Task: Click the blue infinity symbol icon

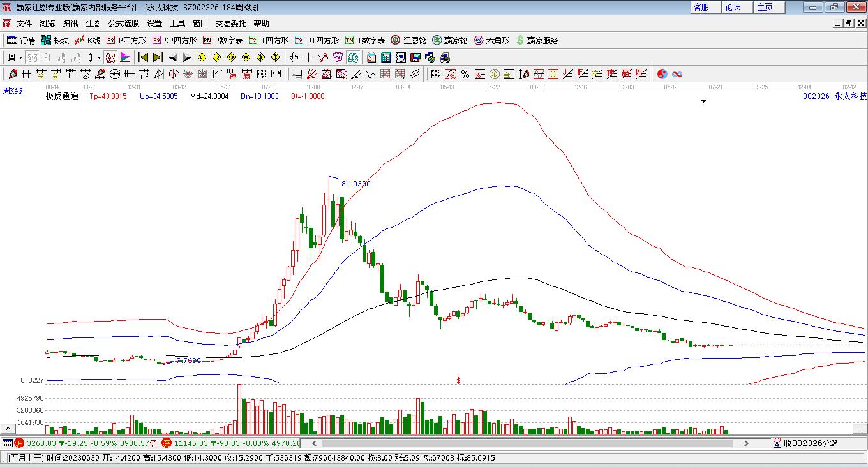Action: pos(677,74)
